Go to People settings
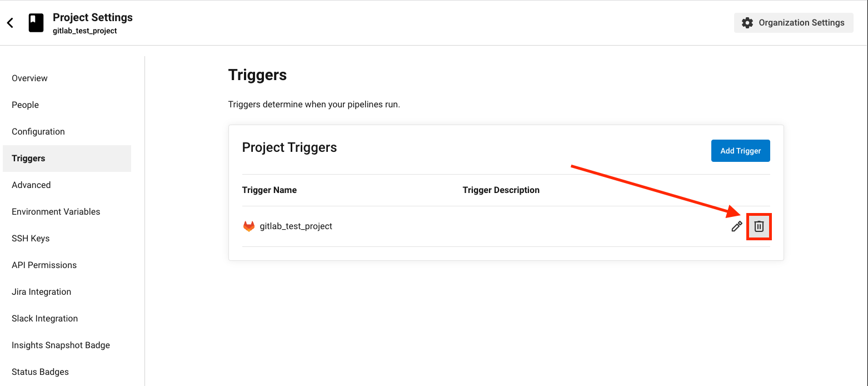868x386 pixels. coord(25,105)
